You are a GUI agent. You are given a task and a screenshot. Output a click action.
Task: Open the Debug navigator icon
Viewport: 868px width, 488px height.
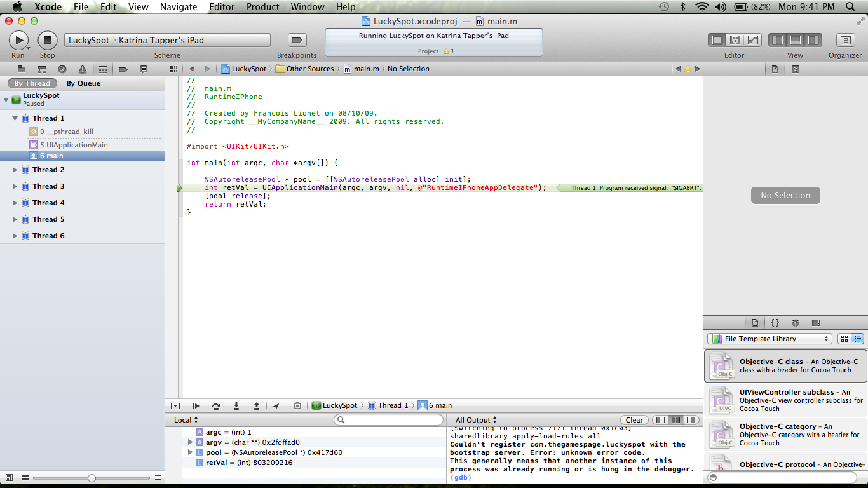tap(103, 69)
